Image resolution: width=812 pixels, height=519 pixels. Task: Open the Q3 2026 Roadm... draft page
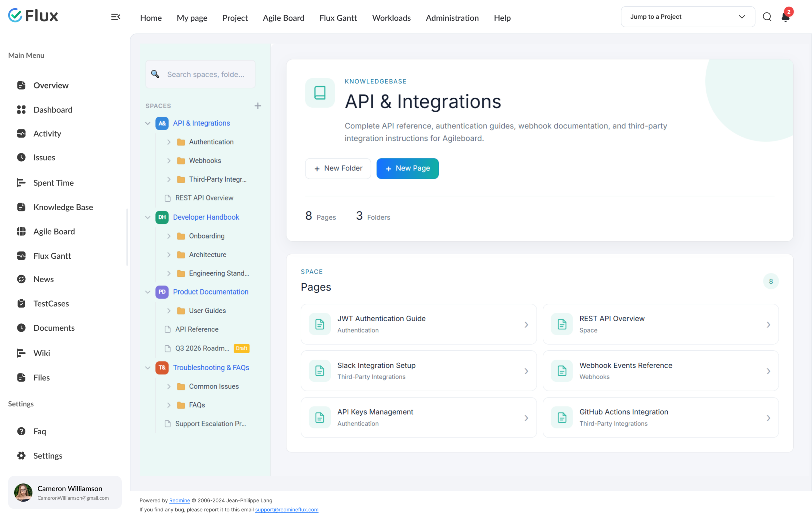pos(206,348)
